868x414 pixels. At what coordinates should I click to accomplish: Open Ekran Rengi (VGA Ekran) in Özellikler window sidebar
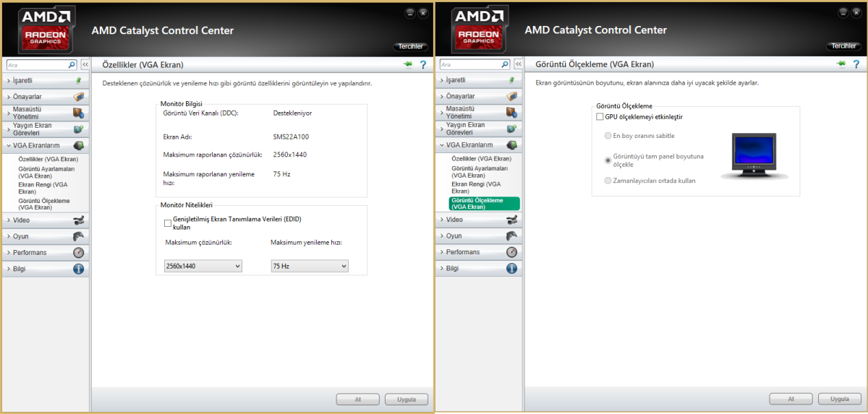pos(43,188)
